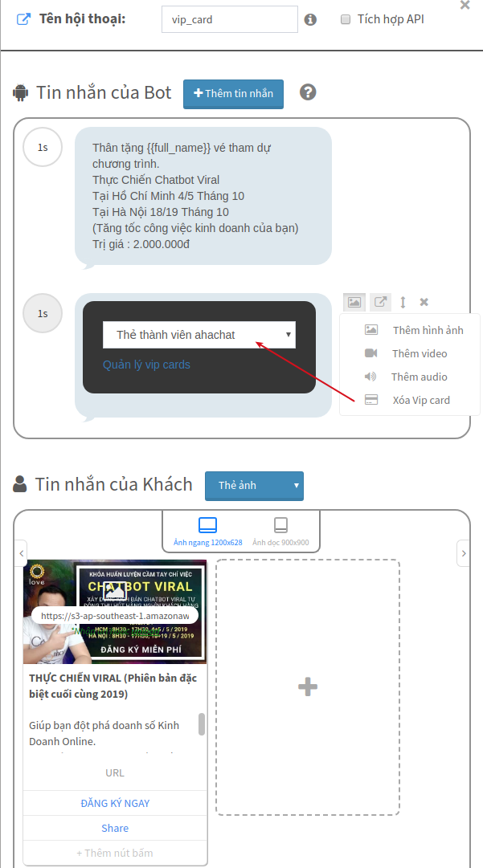The height and width of the screenshot is (868, 483).
Task: Click the Giúp bạn đột phá description text
Action: point(104,733)
